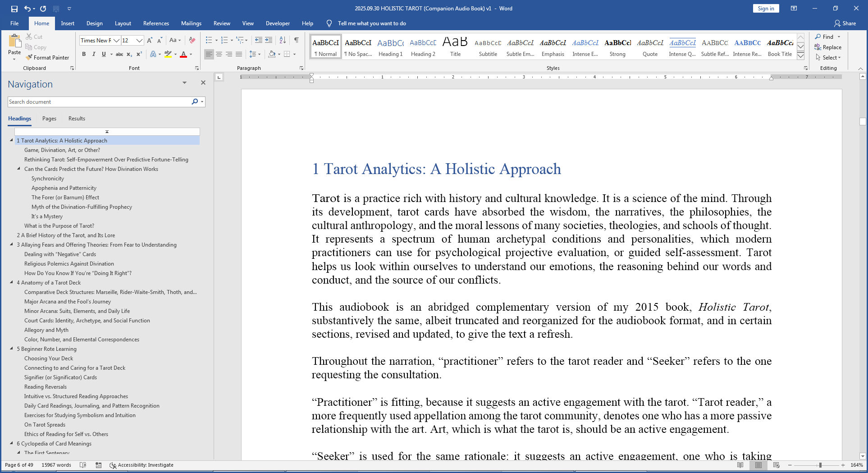Collapse the 4 Anatomy of a Tarot Deck heading
Image resolution: width=868 pixels, height=473 pixels.
pyautogui.click(x=12, y=283)
